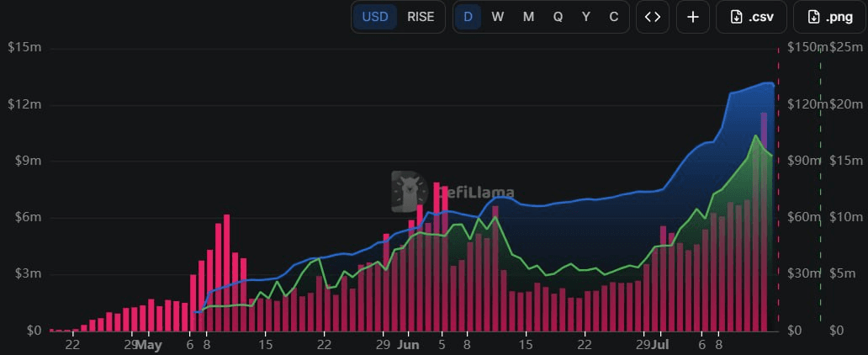This screenshot has width=868, height=355.
Task: Click the pink bar peak around May 10
Action: 227,273
